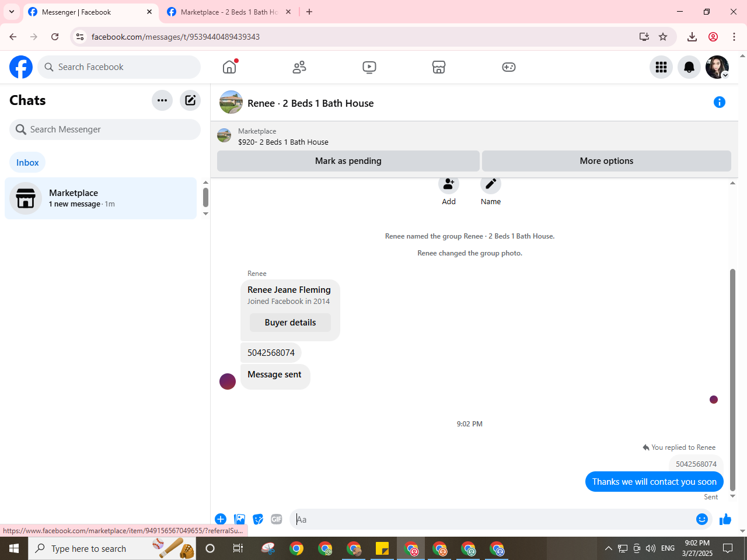The height and width of the screenshot is (560, 747).
Task: Bookmark this page with the star icon
Action: 663,37
